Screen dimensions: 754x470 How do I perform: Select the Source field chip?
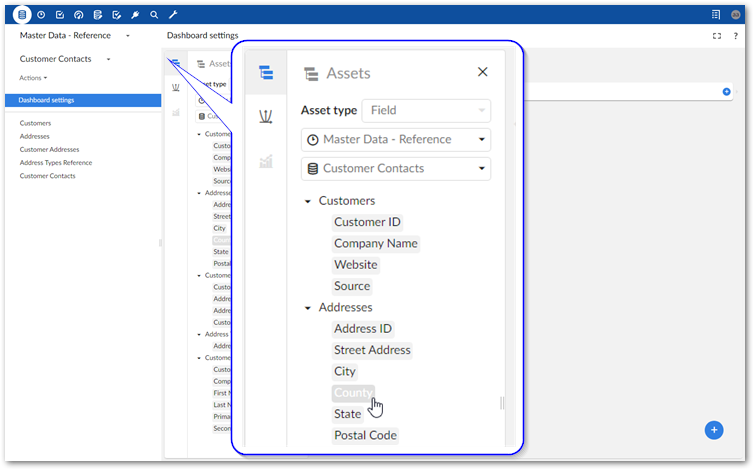coord(352,286)
